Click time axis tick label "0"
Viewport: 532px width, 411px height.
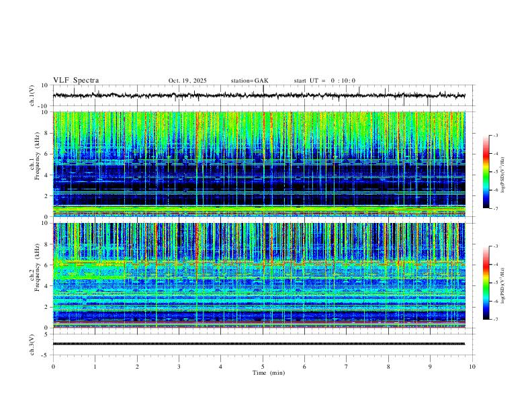(53, 367)
